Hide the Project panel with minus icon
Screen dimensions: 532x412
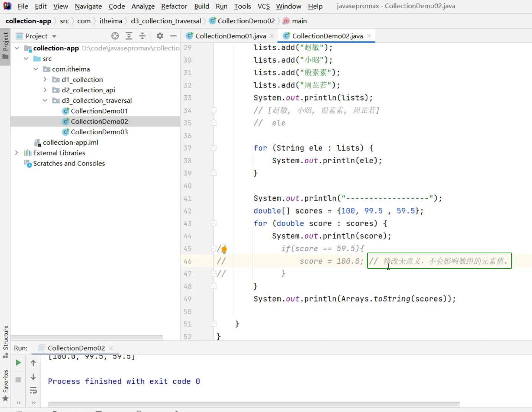[x=173, y=36]
